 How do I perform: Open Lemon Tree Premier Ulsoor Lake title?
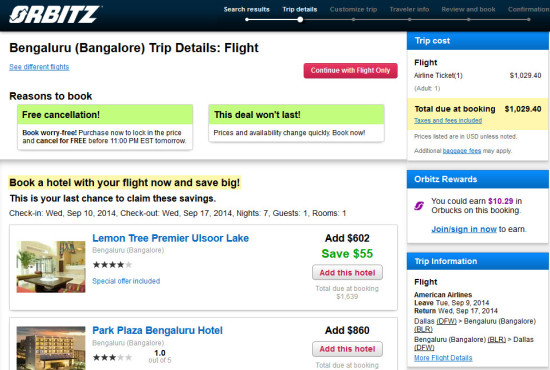pyautogui.click(x=170, y=238)
